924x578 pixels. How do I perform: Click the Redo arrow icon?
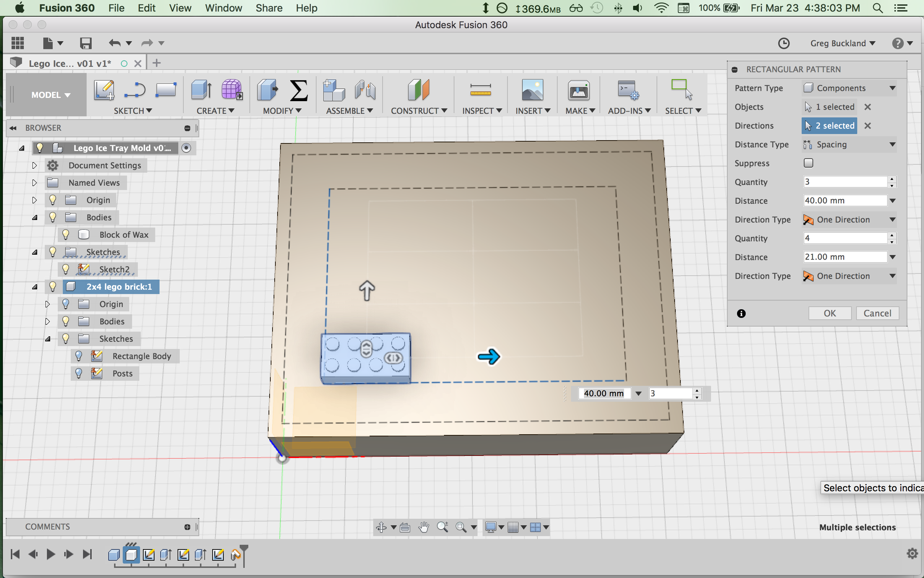pos(147,43)
